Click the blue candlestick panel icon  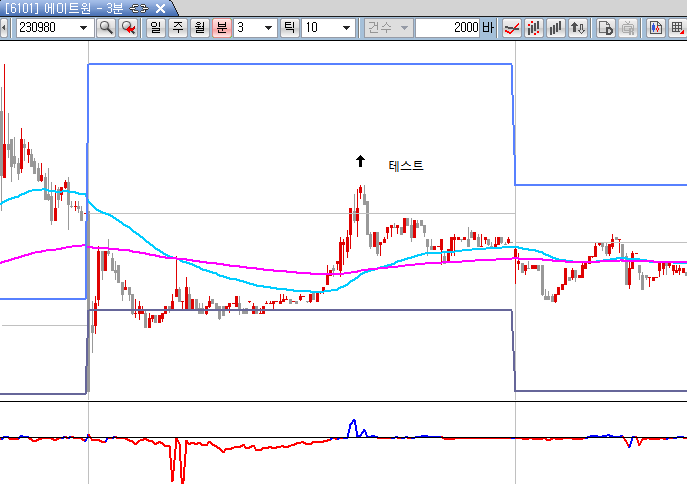656,28
